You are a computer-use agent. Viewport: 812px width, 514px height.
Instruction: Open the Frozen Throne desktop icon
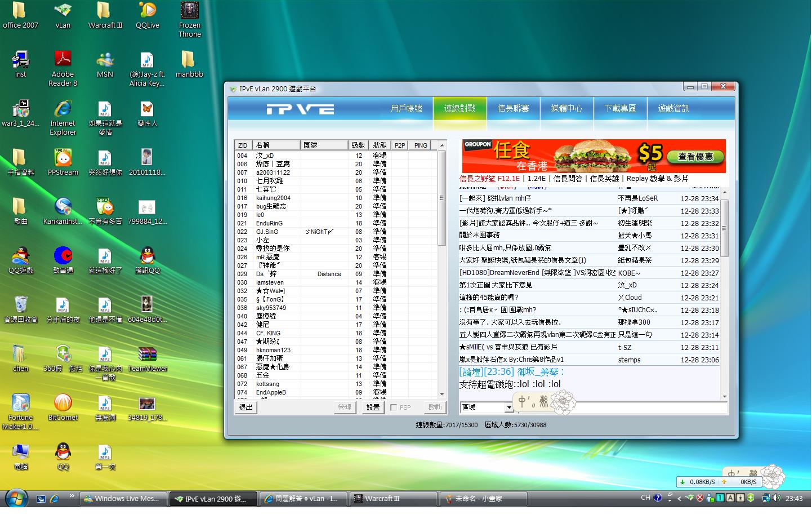click(x=189, y=11)
